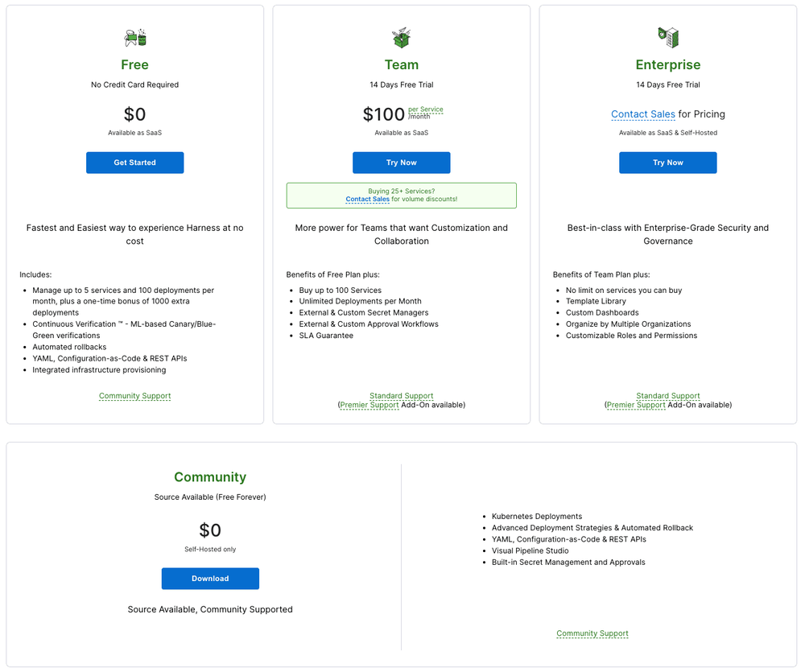This screenshot has width=805, height=672.
Task: Open Contact Sales link for volume discounts
Action: [367, 199]
